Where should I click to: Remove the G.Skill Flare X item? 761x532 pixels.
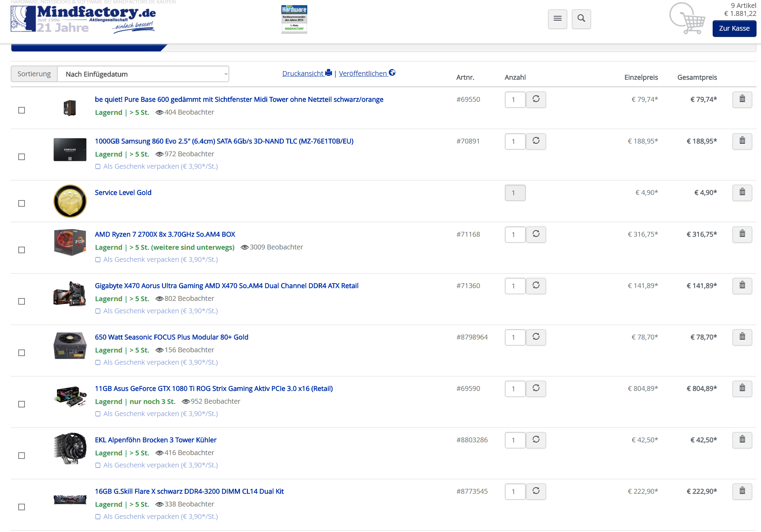(x=742, y=491)
